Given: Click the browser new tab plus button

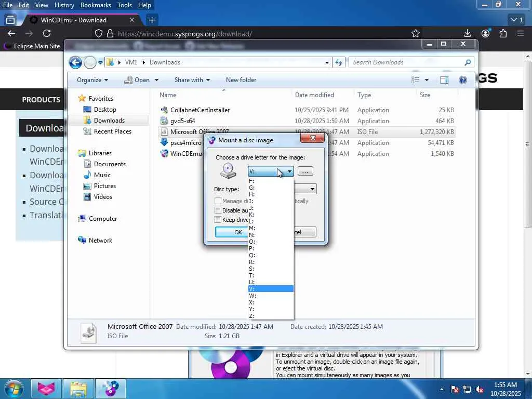Looking at the screenshot, I should point(152,20).
